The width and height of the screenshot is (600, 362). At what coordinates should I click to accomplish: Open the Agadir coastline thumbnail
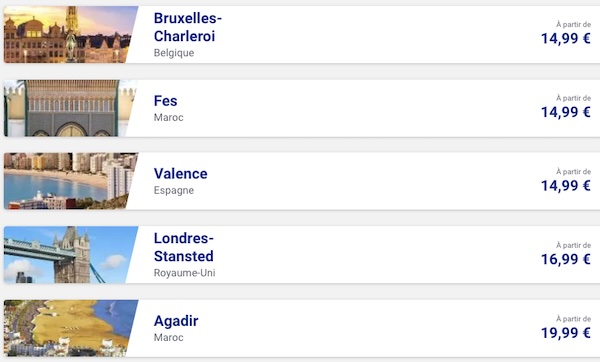click(71, 328)
